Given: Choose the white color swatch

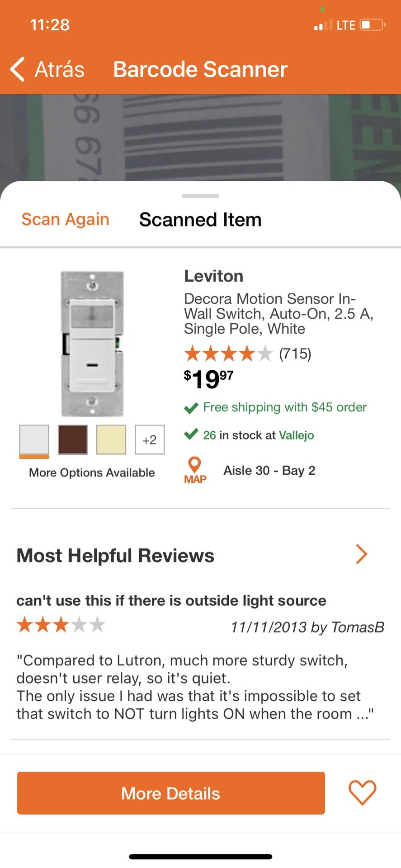Looking at the screenshot, I should tap(34, 439).
